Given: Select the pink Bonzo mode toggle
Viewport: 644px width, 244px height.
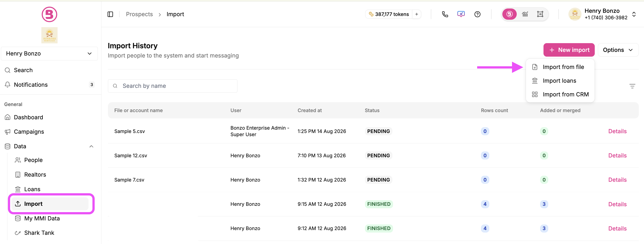Looking at the screenshot, I should (510, 14).
